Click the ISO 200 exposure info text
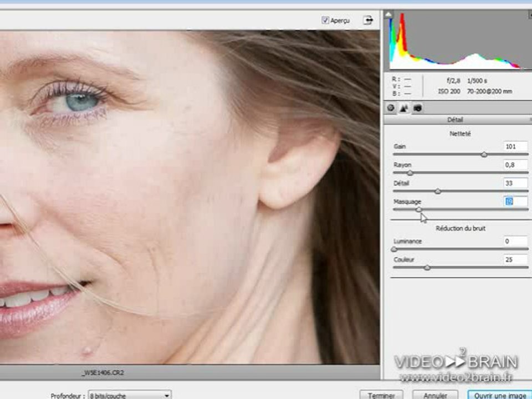532x399 pixels. pos(449,91)
